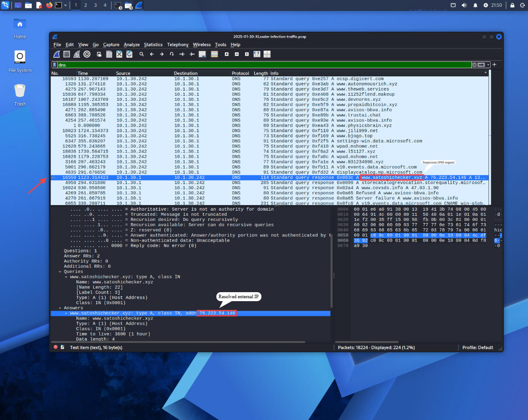
Task: Sort the packet list by the Source column
Action: [x=144, y=73]
